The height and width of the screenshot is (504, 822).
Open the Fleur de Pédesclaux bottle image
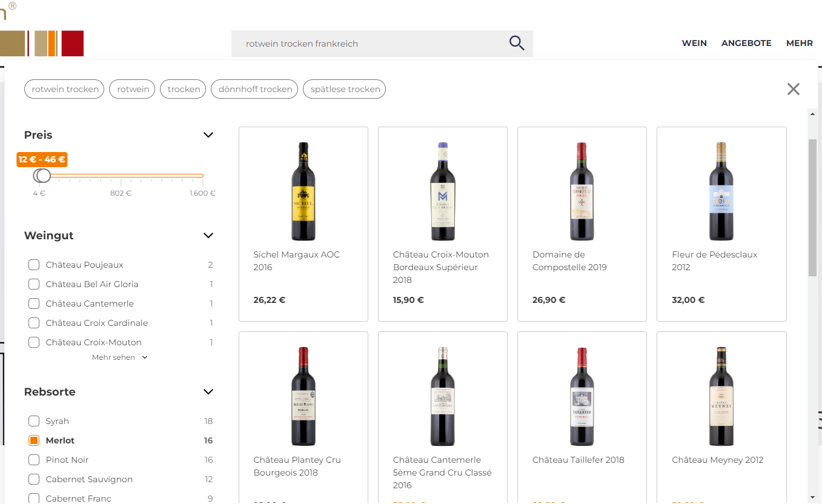721,191
